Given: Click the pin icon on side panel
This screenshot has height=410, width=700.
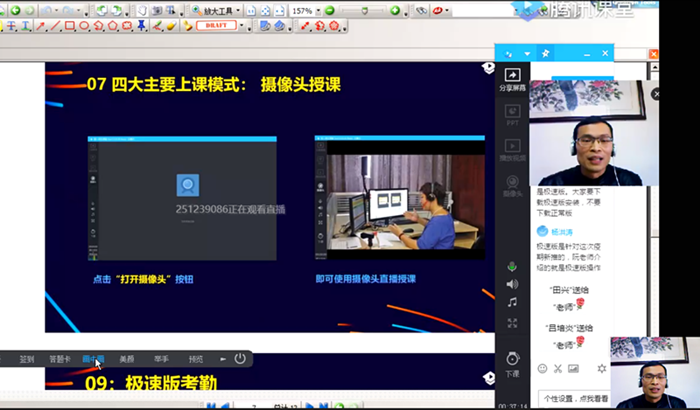Looking at the screenshot, I should pos(546,53).
